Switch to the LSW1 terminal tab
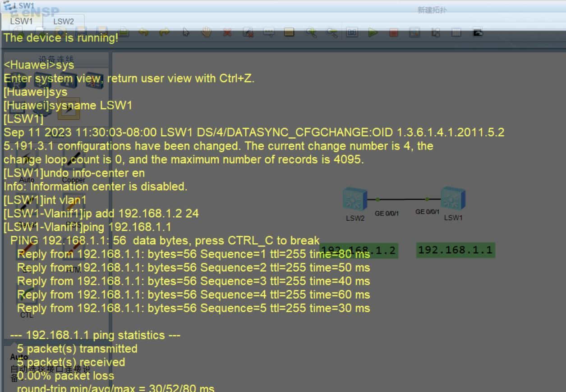This screenshot has height=392, width=566. [x=22, y=21]
